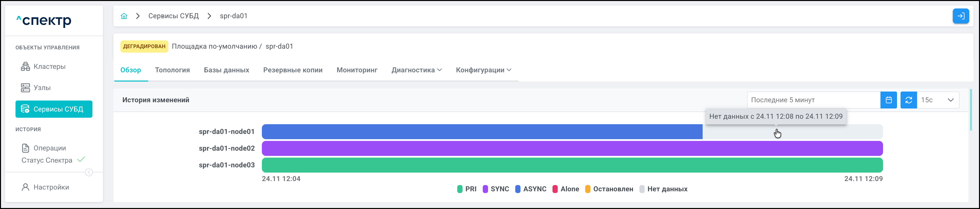The width and height of the screenshot is (980, 209).
Task: Click the logout icon button
Action: (x=960, y=16)
